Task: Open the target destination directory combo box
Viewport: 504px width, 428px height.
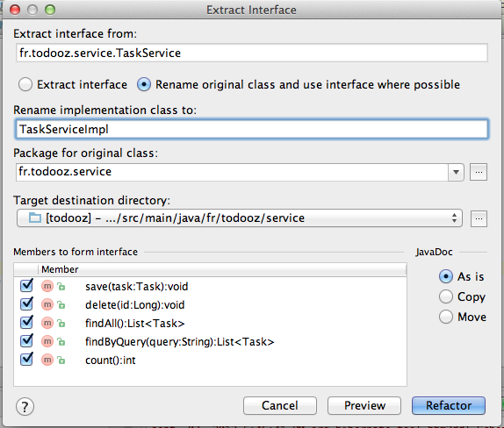Action: tap(240, 218)
